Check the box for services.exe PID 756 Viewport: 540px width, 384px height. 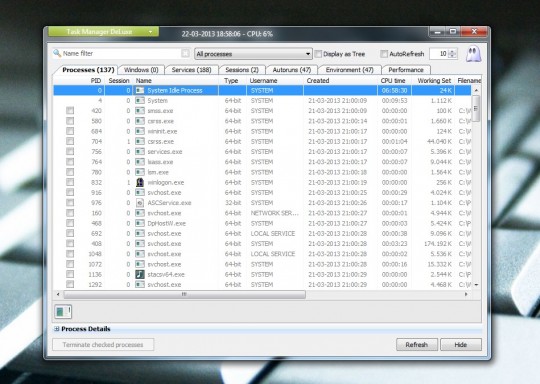70,152
